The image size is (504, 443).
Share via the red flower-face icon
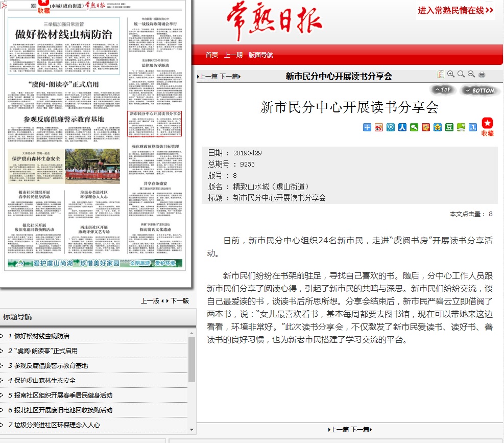click(x=426, y=127)
